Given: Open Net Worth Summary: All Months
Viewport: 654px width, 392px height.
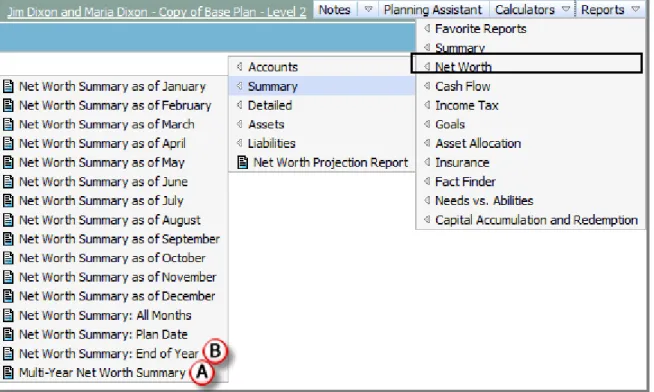Looking at the screenshot, I should [105, 315].
